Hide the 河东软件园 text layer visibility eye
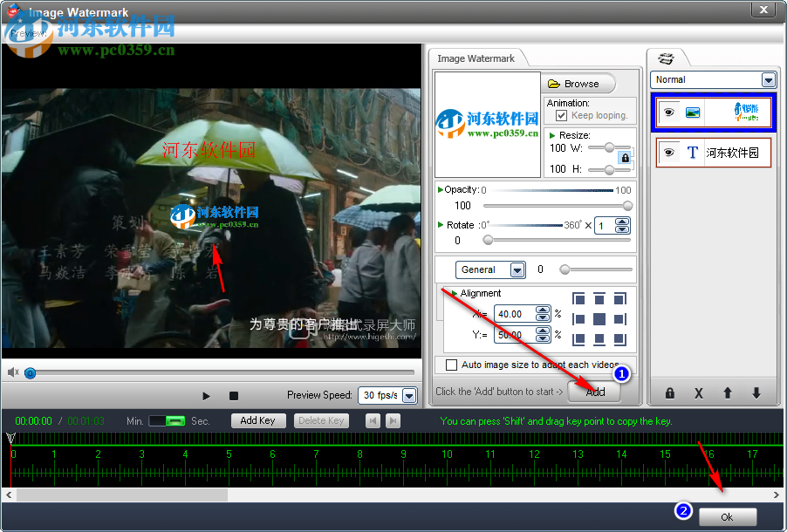Image resolution: width=787 pixels, height=532 pixels. coord(669,152)
